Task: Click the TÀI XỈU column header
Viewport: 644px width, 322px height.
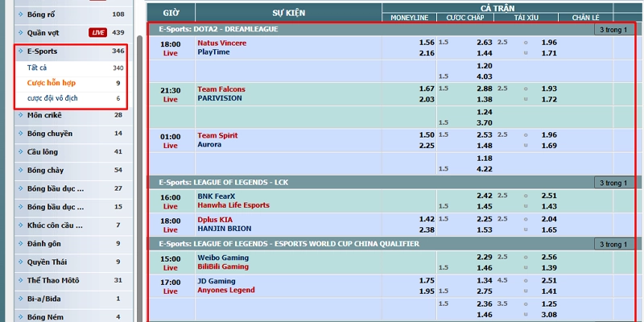Action: point(526,18)
